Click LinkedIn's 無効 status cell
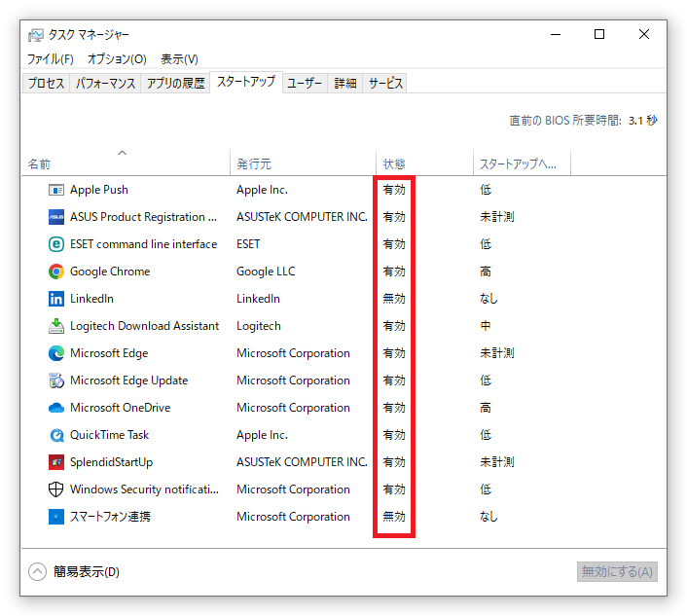The height and width of the screenshot is (616, 687). (x=394, y=299)
